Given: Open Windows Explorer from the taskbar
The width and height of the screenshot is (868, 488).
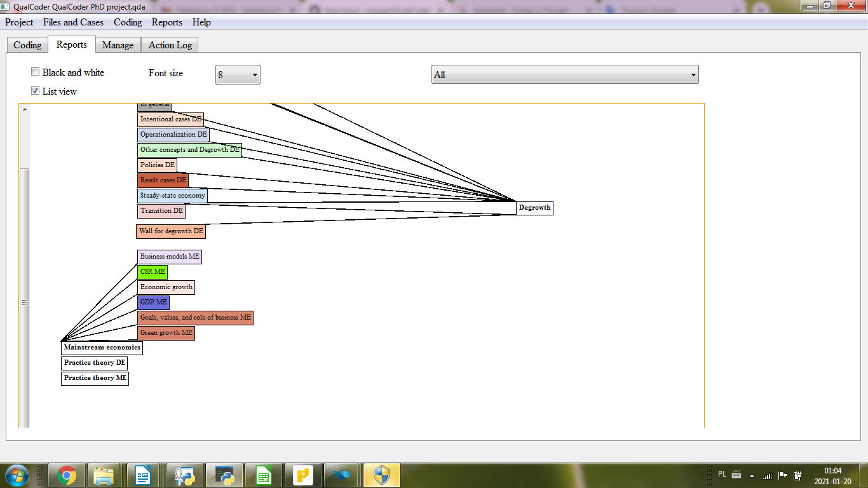Looking at the screenshot, I should (x=105, y=475).
